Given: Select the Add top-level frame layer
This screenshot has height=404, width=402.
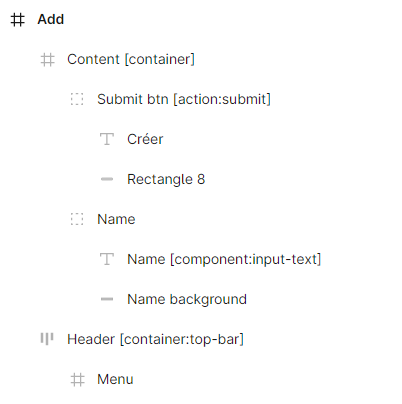Looking at the screenshot, I should click(50, 19).
